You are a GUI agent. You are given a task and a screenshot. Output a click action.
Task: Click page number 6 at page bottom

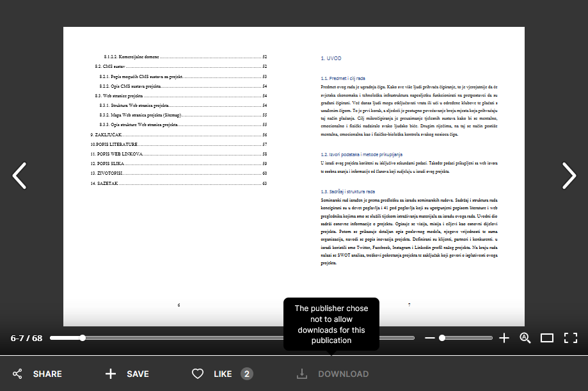pos(179,305)
